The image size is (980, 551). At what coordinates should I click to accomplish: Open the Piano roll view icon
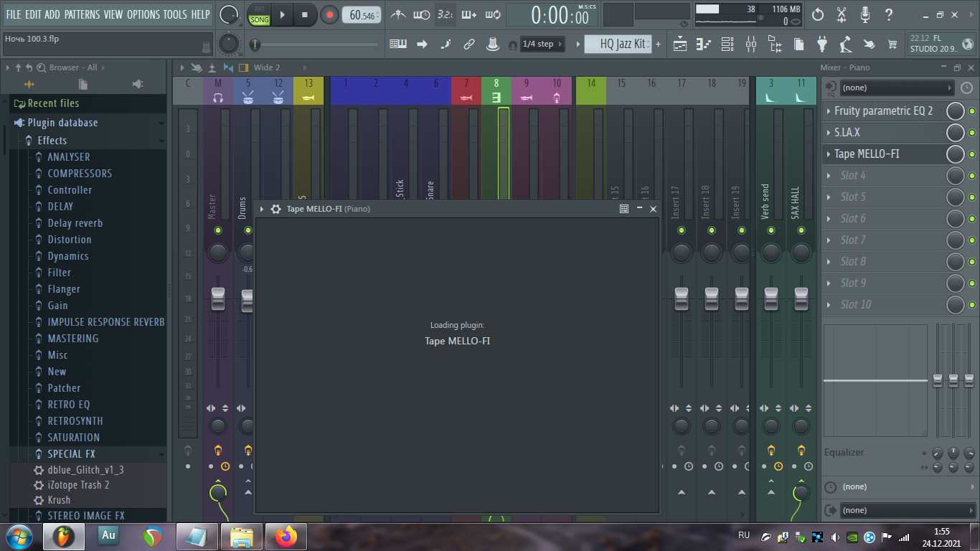(704, 44)
